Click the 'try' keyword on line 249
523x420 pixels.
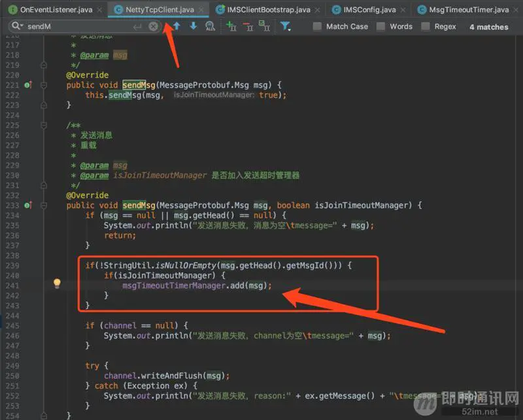[x=92, y=366]
